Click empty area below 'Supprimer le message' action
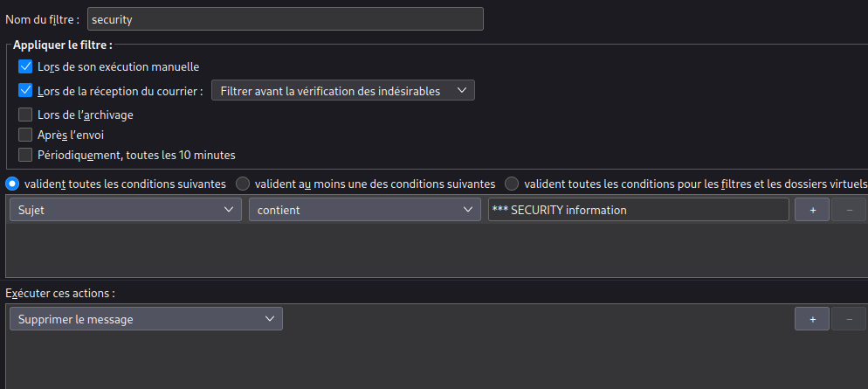Screen dimensions: 868x389 [x=393, y=358]
